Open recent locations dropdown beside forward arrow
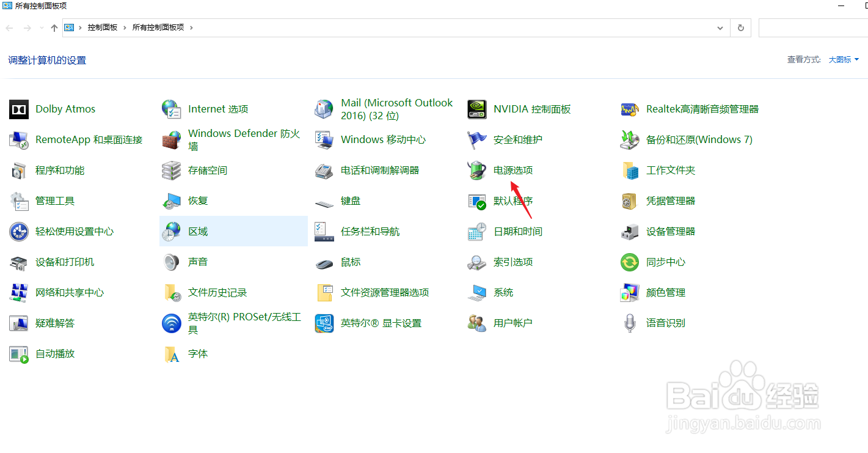868x453 pixels. pos(42,28)
